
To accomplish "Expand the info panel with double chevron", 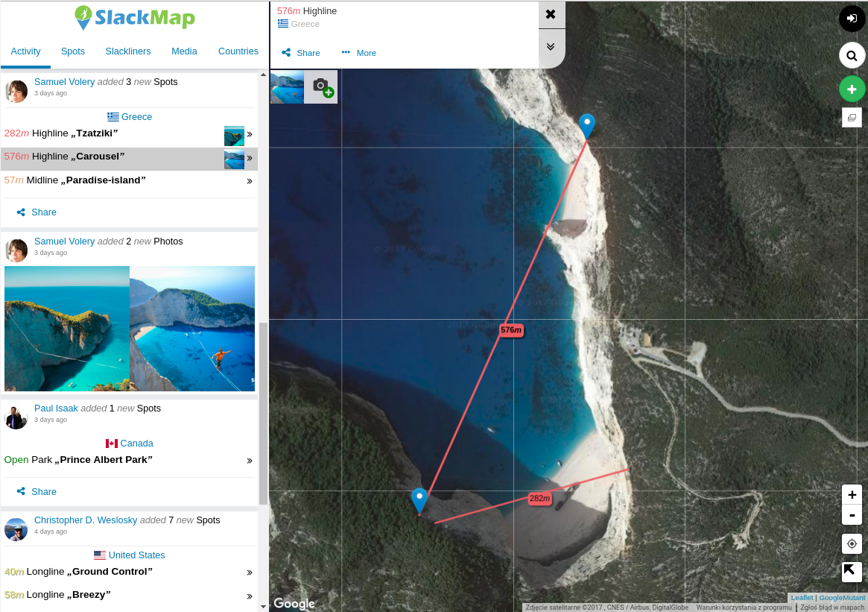I will pos(551,46).
